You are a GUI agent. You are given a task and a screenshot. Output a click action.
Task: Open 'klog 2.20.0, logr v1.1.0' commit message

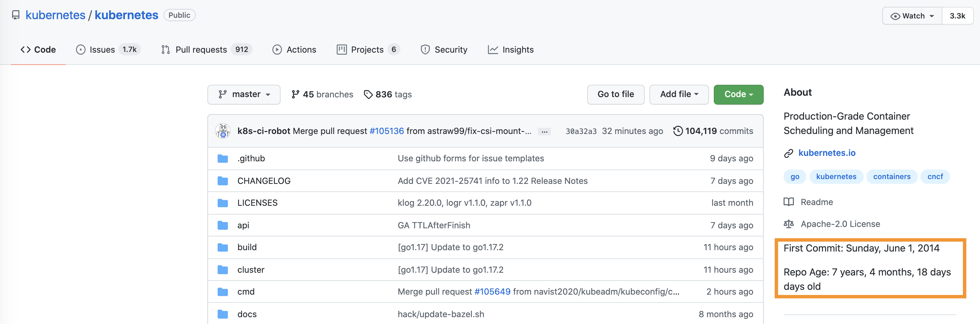coord(464,203)
